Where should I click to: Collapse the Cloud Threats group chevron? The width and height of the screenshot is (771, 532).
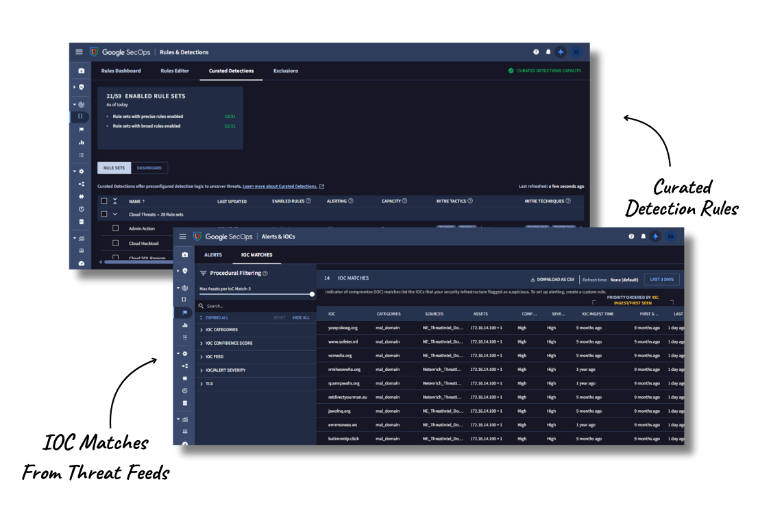[115, 215]
